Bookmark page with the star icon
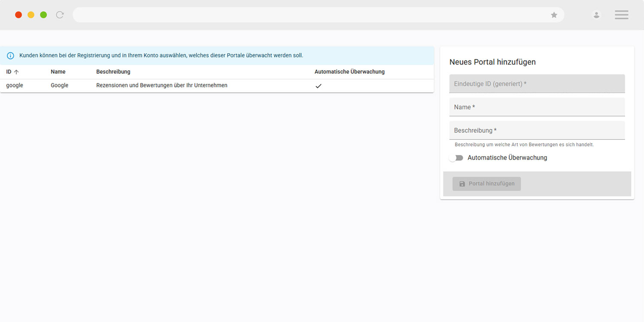The width and height of the screenshot is (644, 322). coord(554,15)
